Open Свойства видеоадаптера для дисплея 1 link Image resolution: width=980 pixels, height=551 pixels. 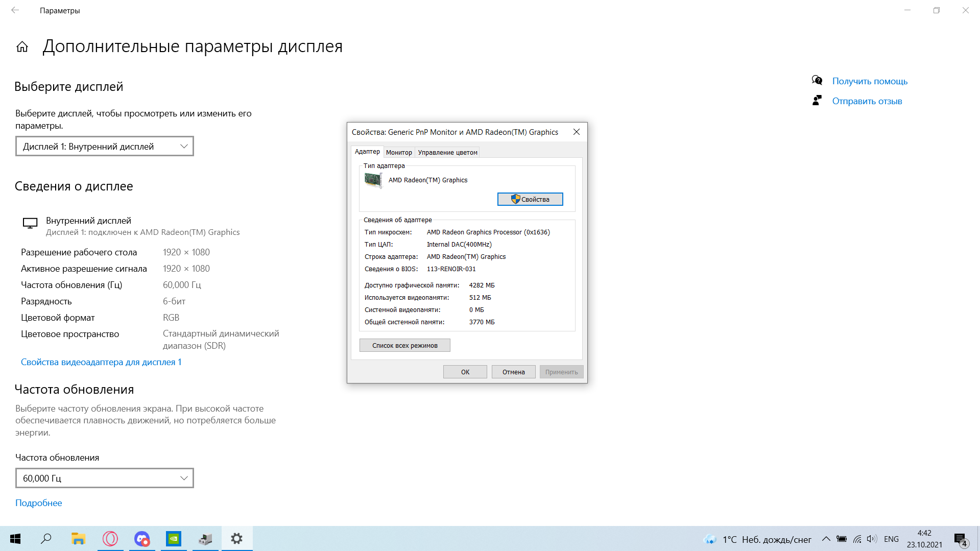tap(101, 362)
